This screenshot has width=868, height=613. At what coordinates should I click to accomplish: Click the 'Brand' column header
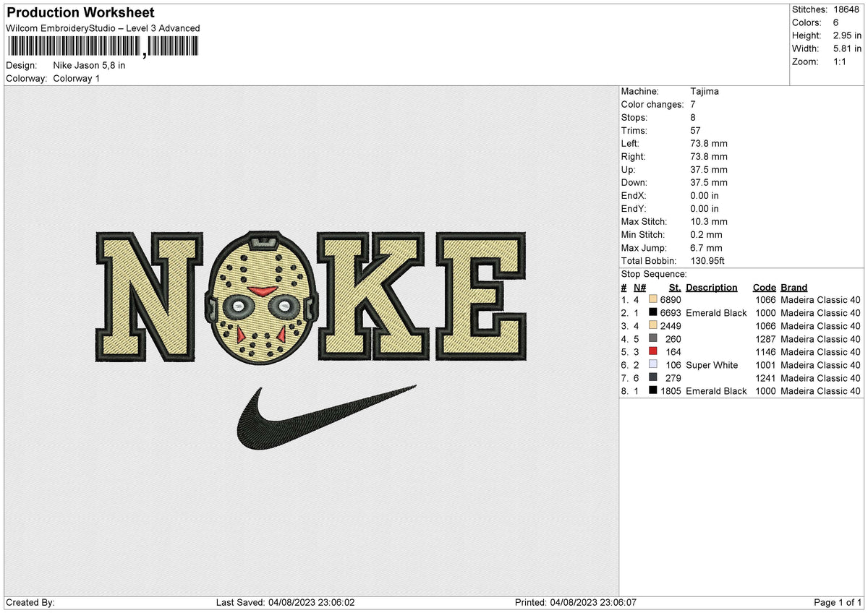[794, 287]
